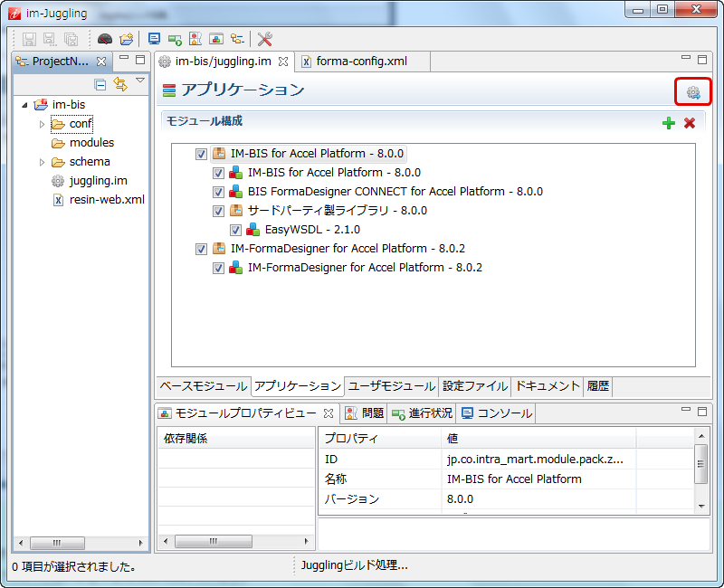Close the ProjectN... navigator view
724x588 pixels.
(x=101, y=62)
